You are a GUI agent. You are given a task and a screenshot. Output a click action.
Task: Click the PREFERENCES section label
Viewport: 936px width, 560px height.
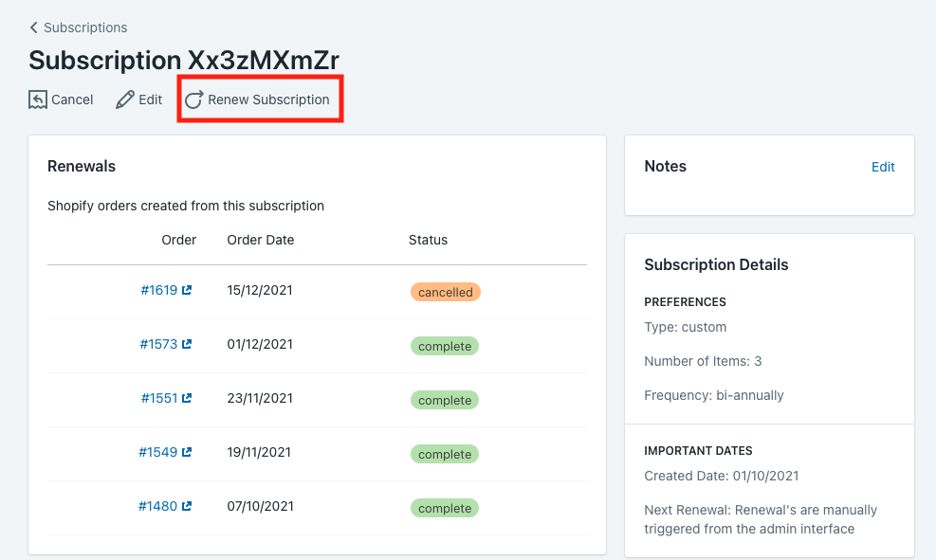pos(685,302)
